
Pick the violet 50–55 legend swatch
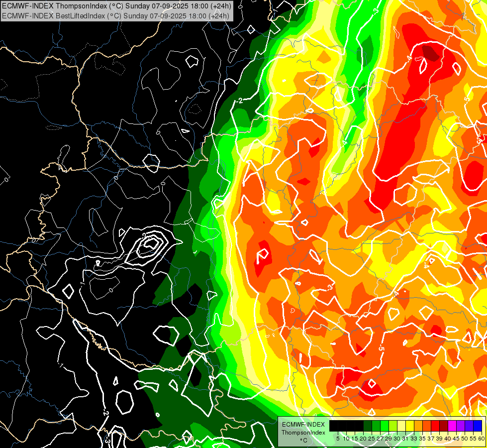pyautogui.click(x=469, y=426)
